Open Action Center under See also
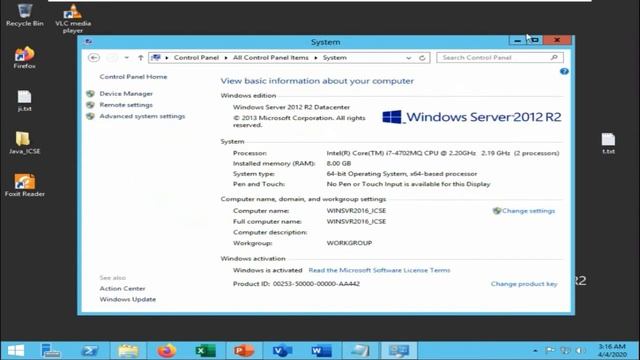This screenshot has height=360, width=640. coord(122,288)
